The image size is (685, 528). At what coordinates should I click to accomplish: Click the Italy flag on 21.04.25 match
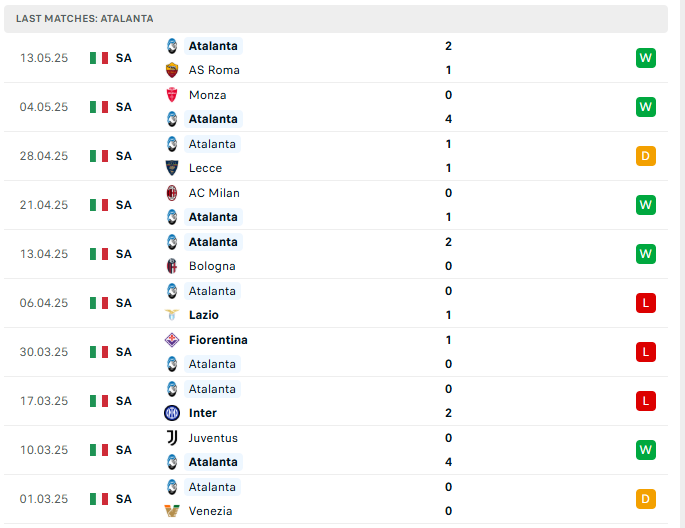(x=99, y=205)
